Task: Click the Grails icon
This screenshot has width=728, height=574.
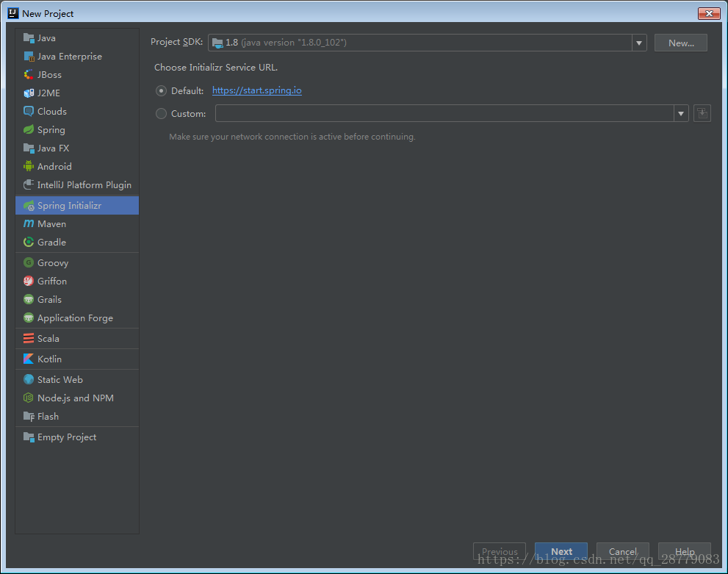Action: point(29,300)
